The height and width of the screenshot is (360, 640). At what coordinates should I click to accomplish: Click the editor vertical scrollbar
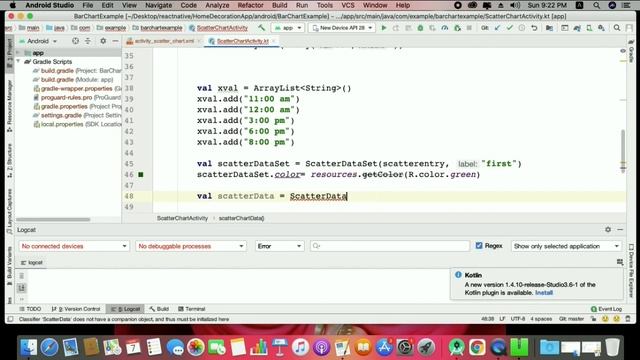pyautogui.click(x=623, y=150)
